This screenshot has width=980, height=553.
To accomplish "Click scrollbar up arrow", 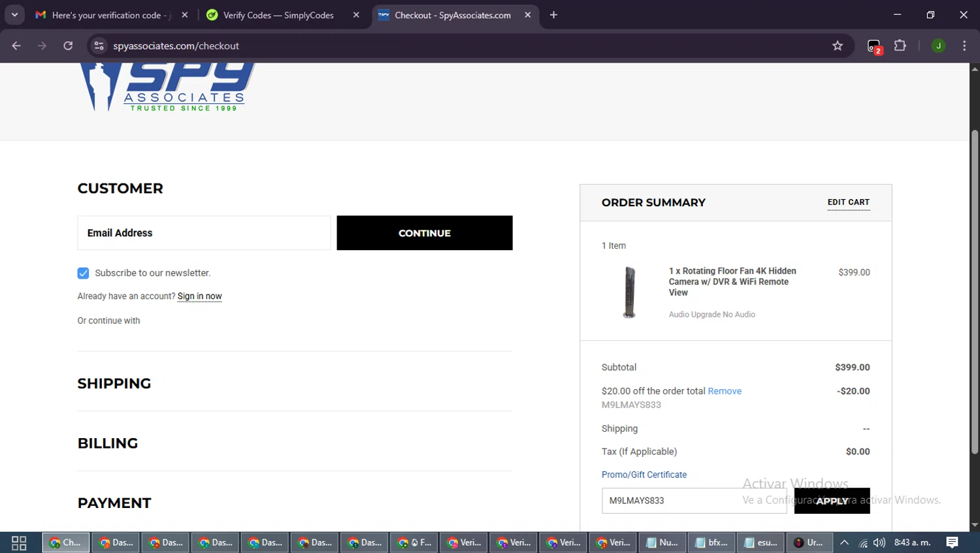I will (x=974, y=69).
